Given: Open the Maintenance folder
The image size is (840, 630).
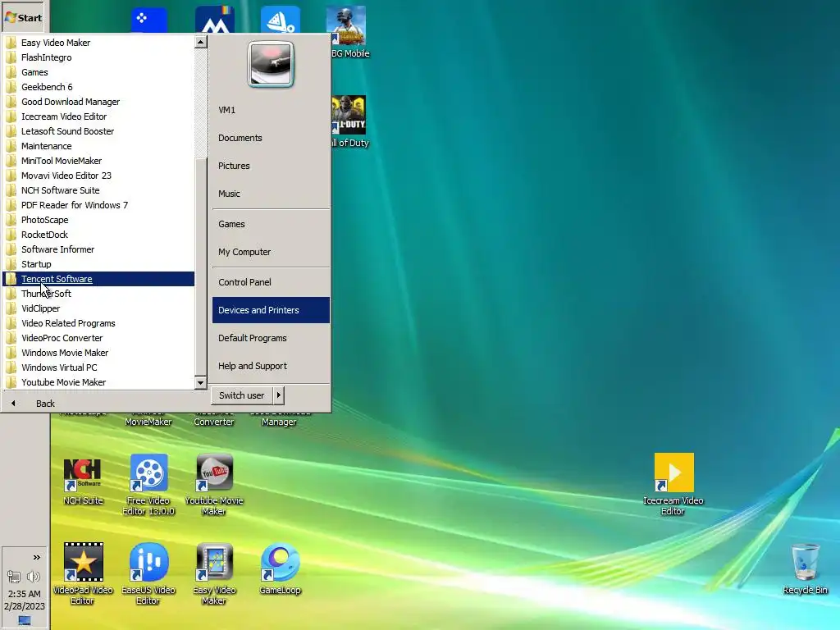Looking at the screenshot, I should point(98,146).
